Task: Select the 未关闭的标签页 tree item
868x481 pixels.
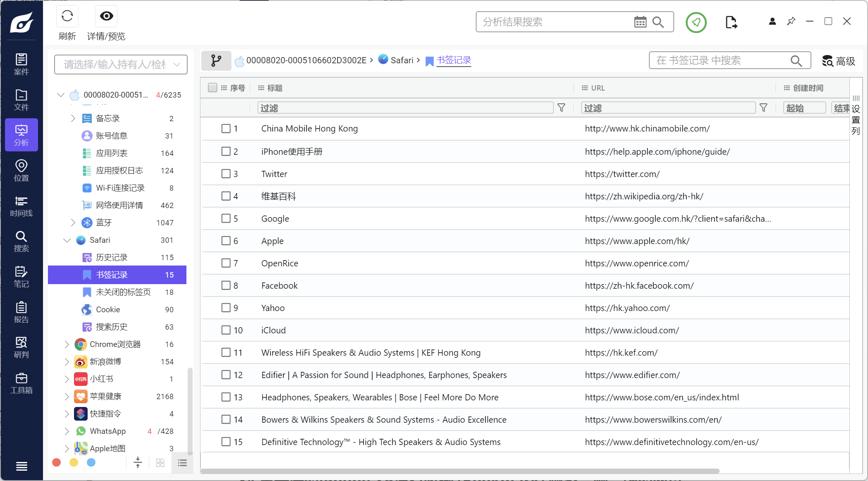Action: click(x=117, y=292)
